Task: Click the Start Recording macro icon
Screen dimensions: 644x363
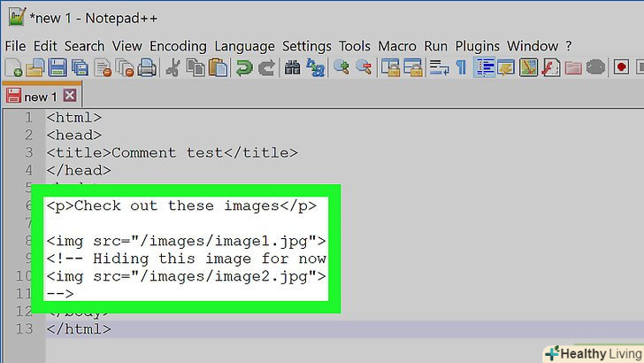Action: point(621,67)
